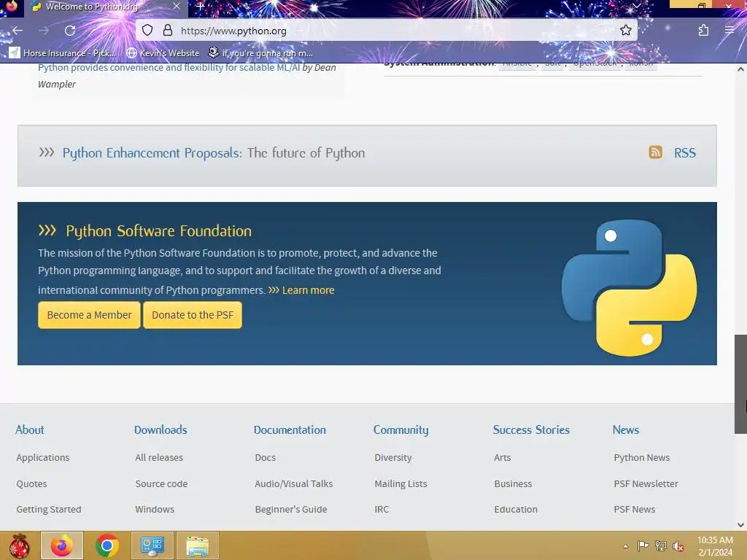Open the Horse Insurance bookmark
Image resolution: width=747 pixels, height=560 pixels.
[x=63, y=52]
